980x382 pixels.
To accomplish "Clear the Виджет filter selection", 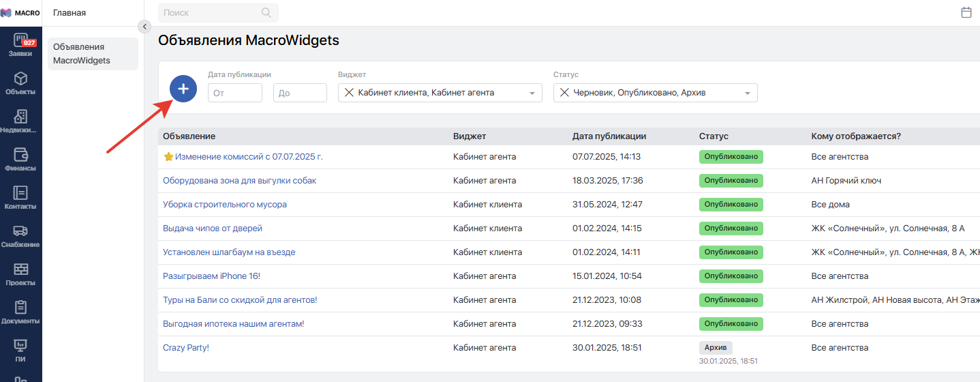I will click(348, 93).
